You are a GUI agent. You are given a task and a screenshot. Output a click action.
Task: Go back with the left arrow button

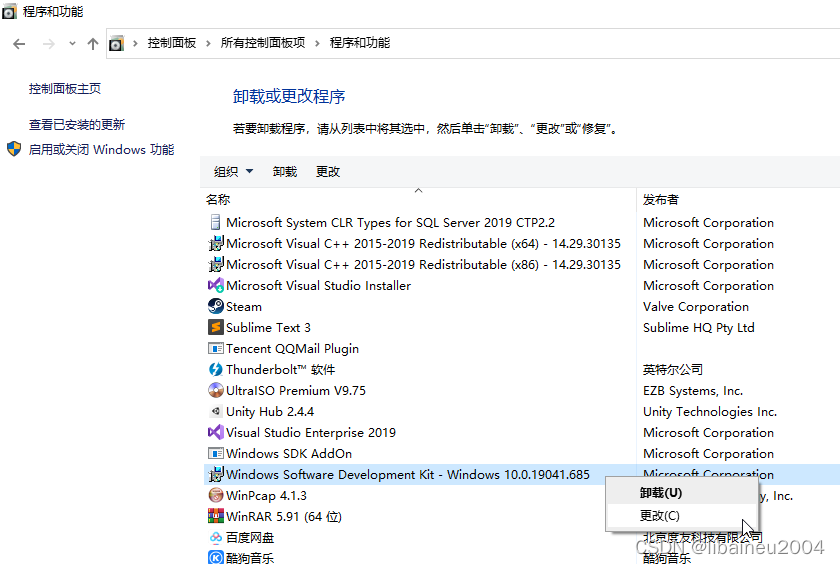[19, 44]
